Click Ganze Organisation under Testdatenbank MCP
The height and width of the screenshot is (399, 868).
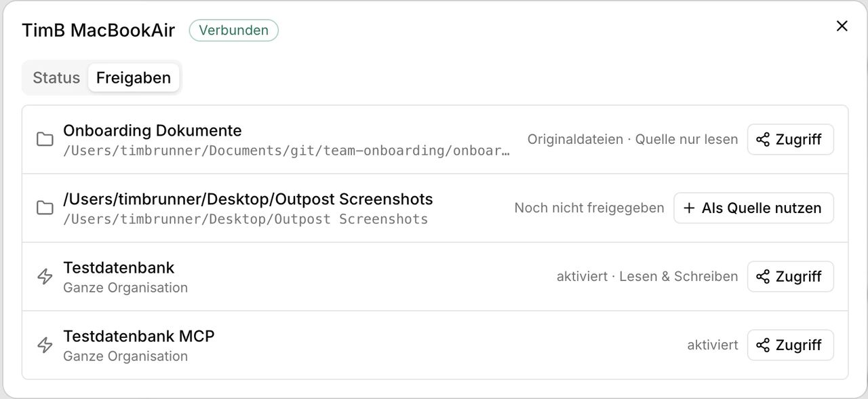(x=125, y=356)
